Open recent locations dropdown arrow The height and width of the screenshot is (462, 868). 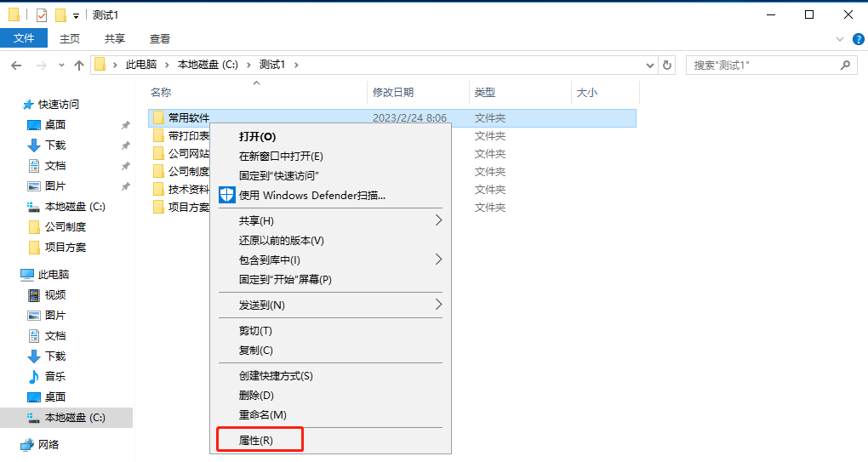61,66
